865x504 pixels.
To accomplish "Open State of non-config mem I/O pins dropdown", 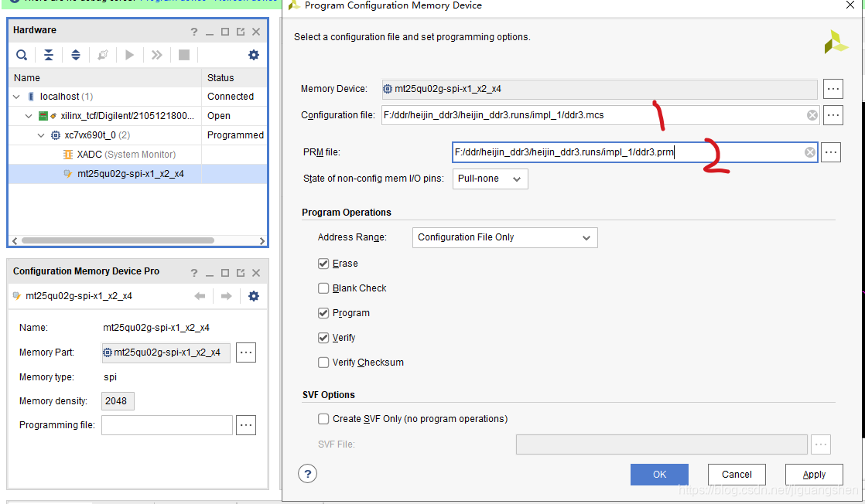I will pos(490,179).
